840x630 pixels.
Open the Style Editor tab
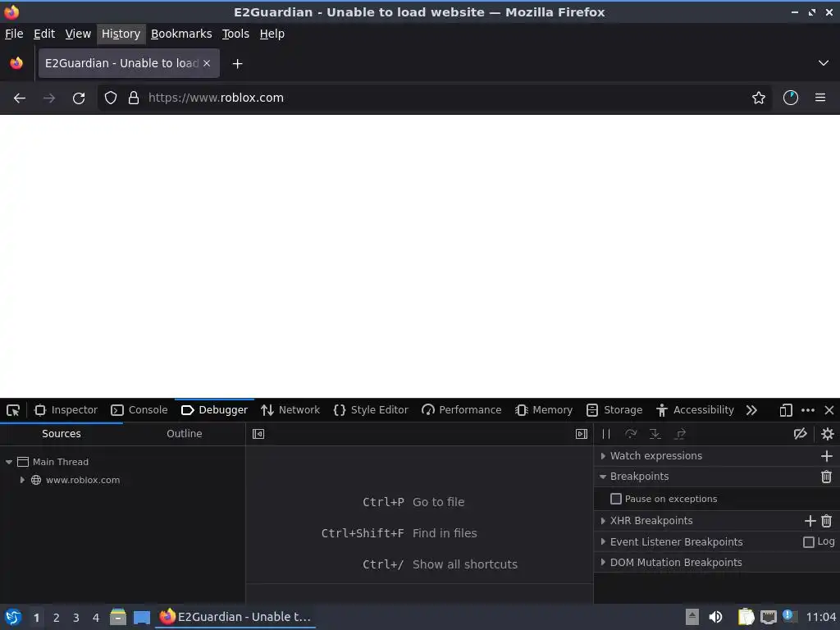(370, 410)
